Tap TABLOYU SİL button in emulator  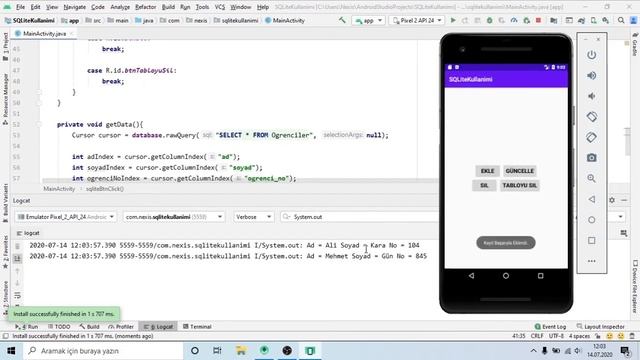(520, 185)
